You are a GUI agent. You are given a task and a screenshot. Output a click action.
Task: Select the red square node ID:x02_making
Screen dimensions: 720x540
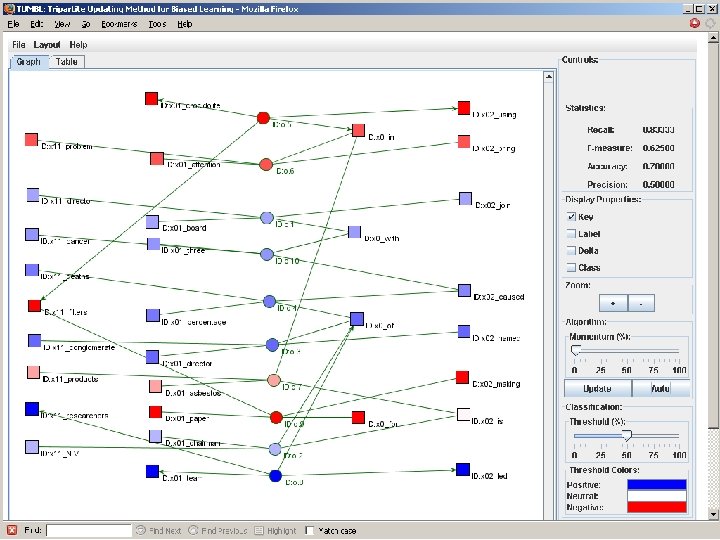point(462,377)
